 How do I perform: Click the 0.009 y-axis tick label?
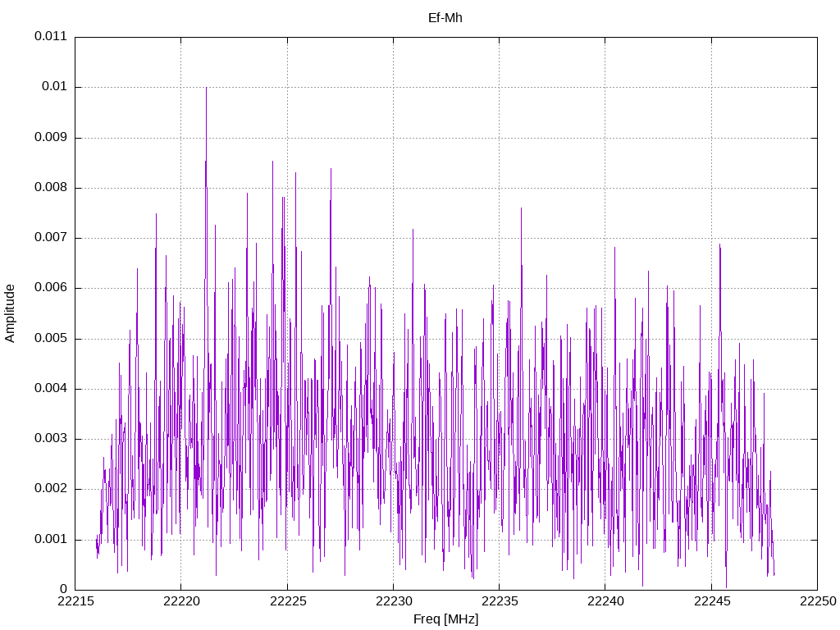50,138
